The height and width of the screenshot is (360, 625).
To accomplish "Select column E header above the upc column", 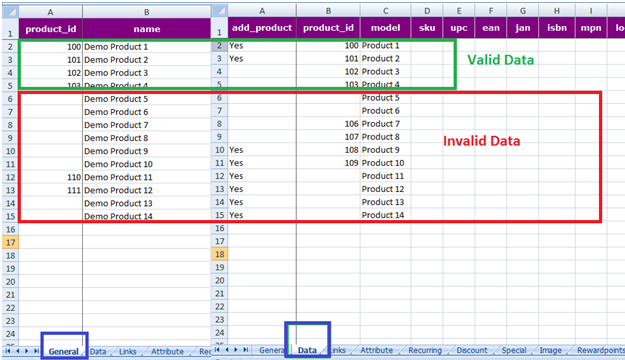I will 459,11.
